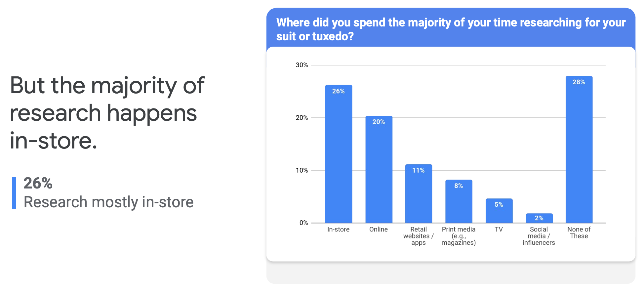Click the 30% y-axis label
Viewport: 644px width, 291px height.
[x=302, y=65]
